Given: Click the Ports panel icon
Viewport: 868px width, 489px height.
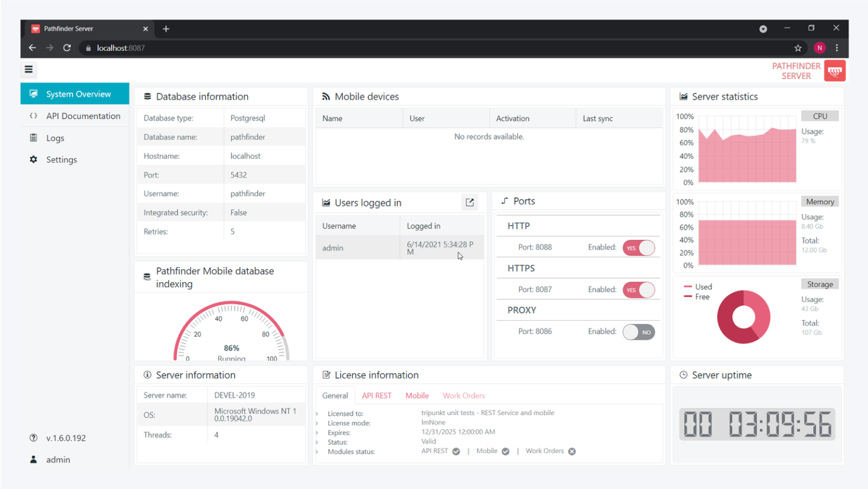Looking at the screenshot, I should (505, 201).
